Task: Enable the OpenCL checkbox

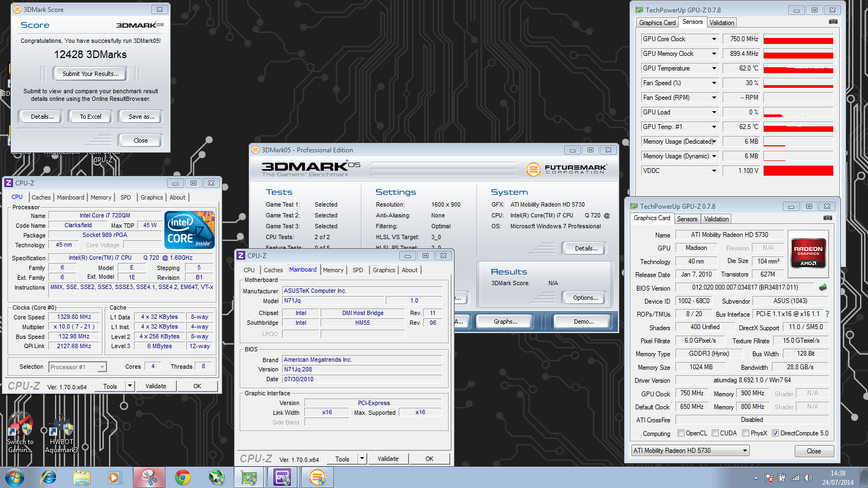Action: [681, 433]
